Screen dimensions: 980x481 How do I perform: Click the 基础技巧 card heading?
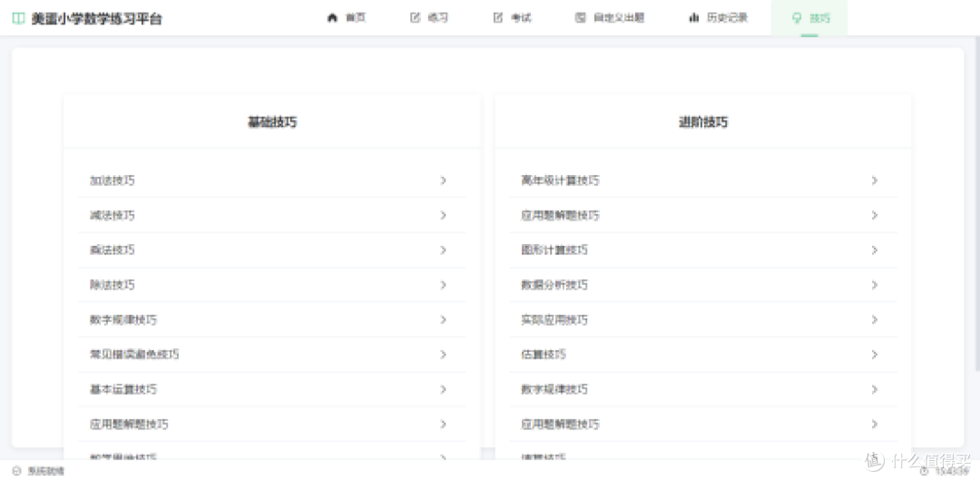[272, 122]
